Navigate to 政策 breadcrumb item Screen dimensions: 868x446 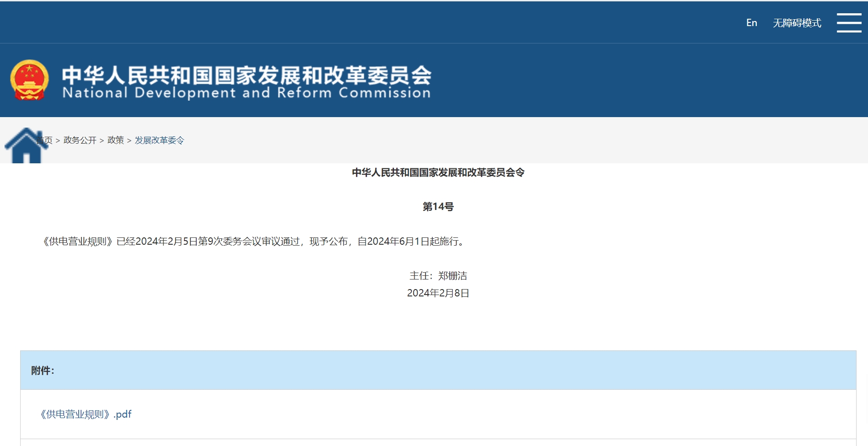point(115,140)
